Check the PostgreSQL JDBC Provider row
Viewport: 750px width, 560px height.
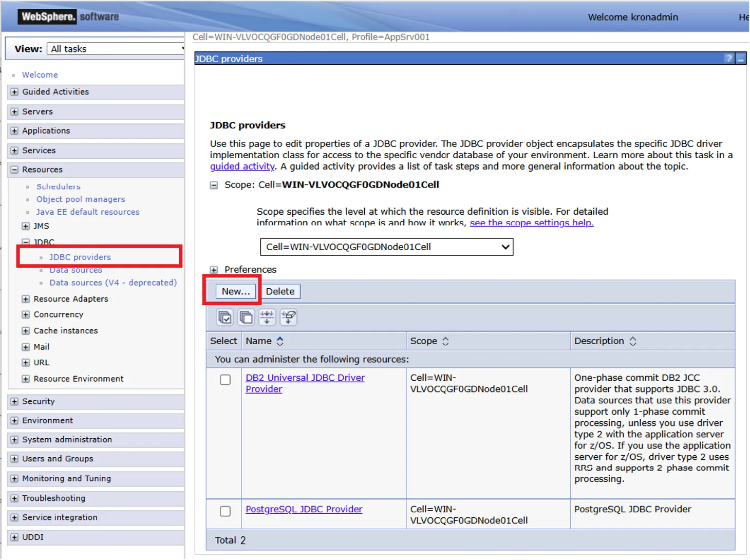[225, 511]
